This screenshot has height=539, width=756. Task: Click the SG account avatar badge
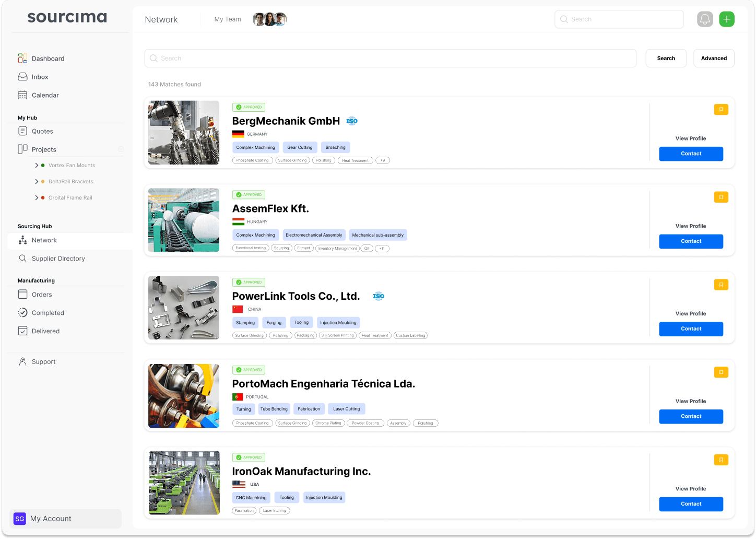point(20,519)
